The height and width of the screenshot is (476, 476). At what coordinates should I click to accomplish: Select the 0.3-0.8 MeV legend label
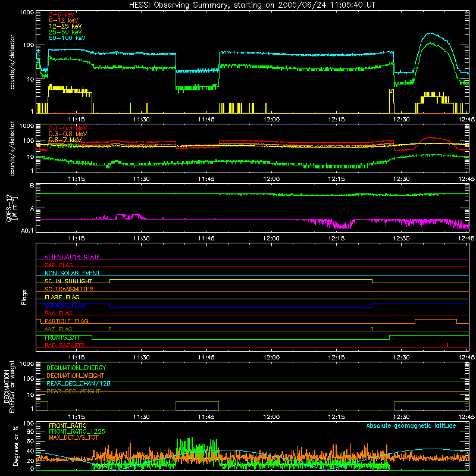pyautogui.click(x=68, y=134)
